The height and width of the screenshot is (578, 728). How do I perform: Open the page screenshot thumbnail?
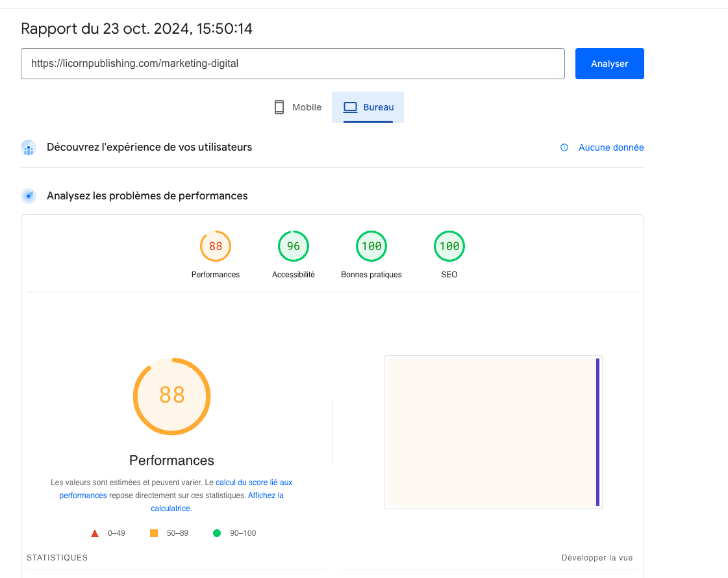tap(493, 432)
